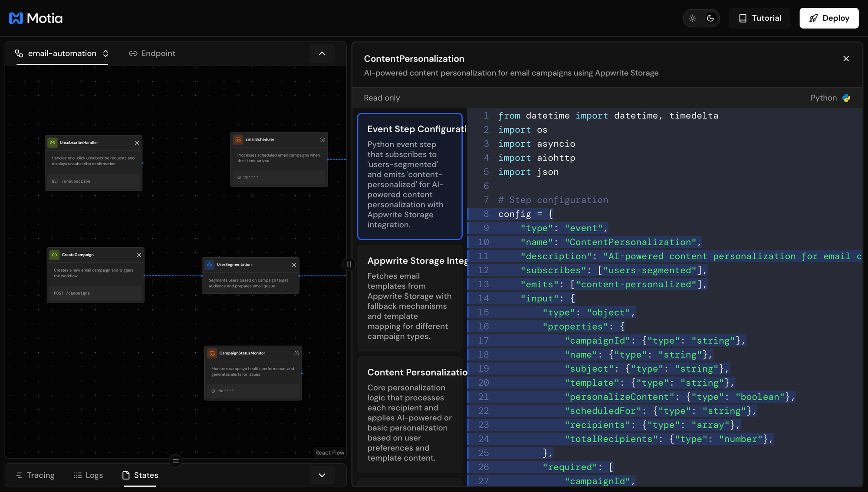Image resolution: width=868 pixels, height=492 pixels.
Task: Open the Tutorial guide
Action: [759, 18]
